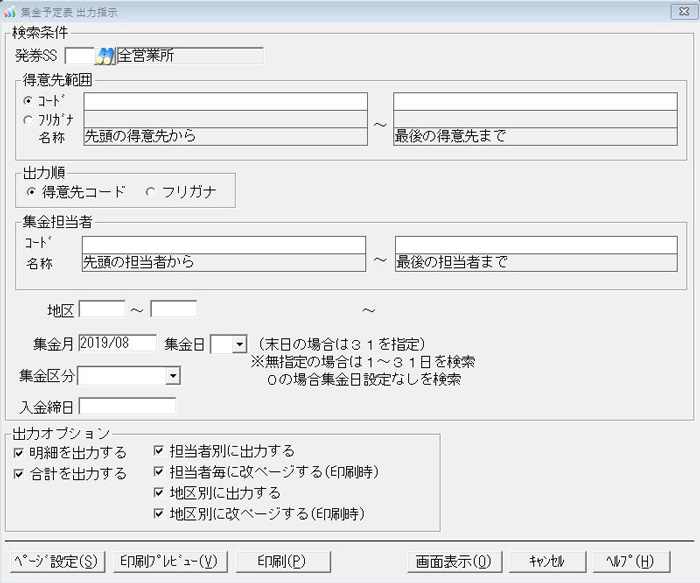Toggle 合計を出力する checkbox
Viewport: 700px width, 583px height.
pyautogui.click(x=20, y=473)
